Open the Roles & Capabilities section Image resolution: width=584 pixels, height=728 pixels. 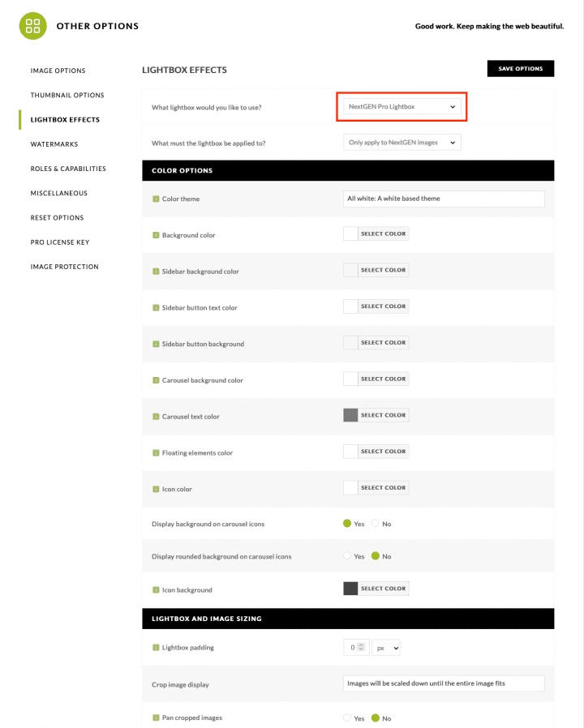[68, 169]
